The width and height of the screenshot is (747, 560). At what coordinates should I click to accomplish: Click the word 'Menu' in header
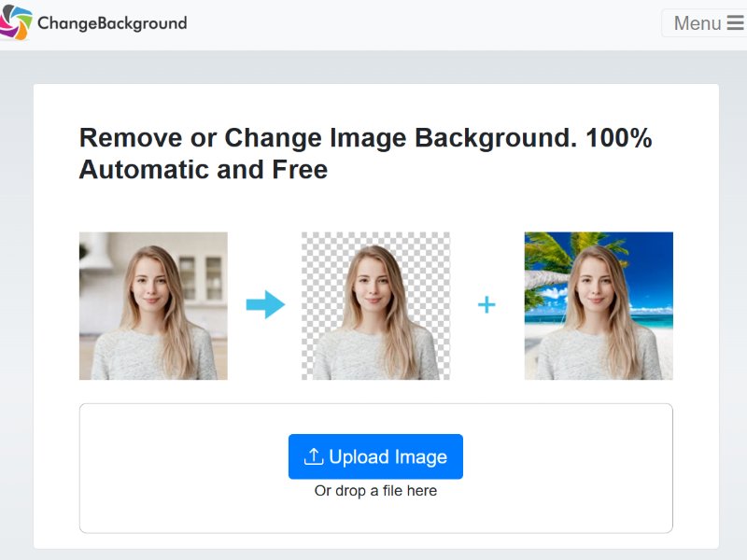[x=697, y=23]
